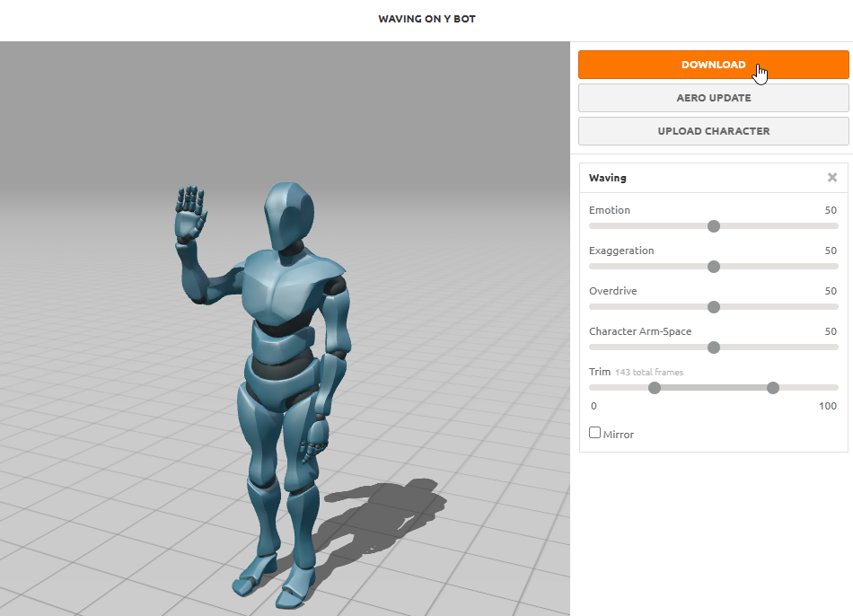
Task: Click the "Waving on Y Bot" page title
Action: [426, 19]
